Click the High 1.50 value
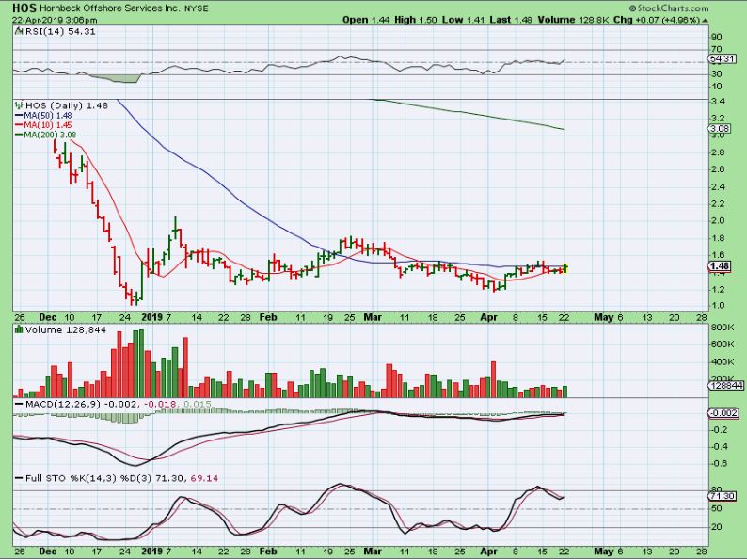Screen dimensions: 747x560 [x=416, y=20]
